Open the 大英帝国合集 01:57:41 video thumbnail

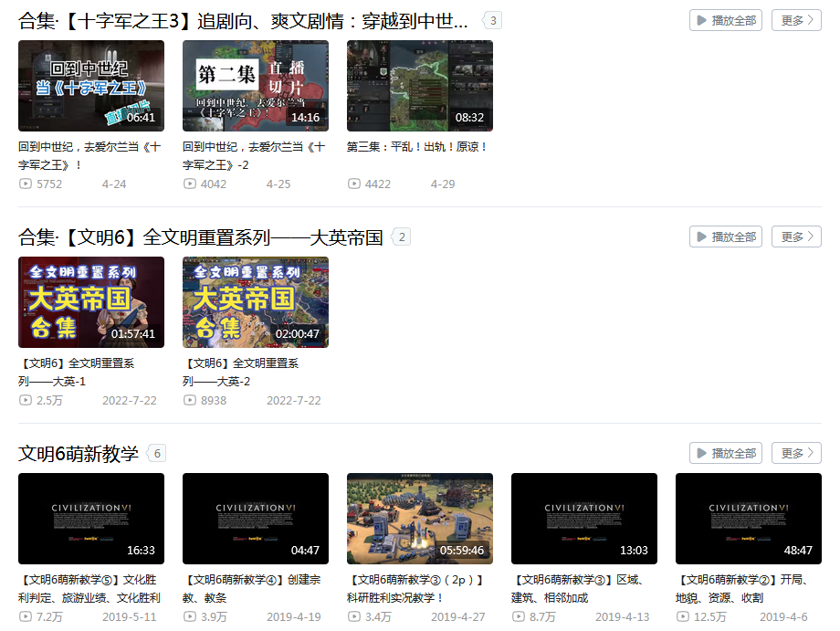91,302
